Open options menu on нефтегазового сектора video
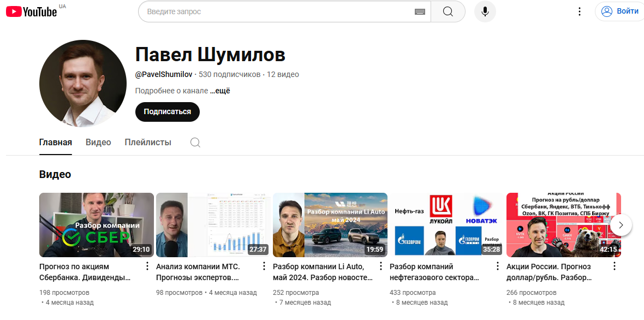 [497, 266]
